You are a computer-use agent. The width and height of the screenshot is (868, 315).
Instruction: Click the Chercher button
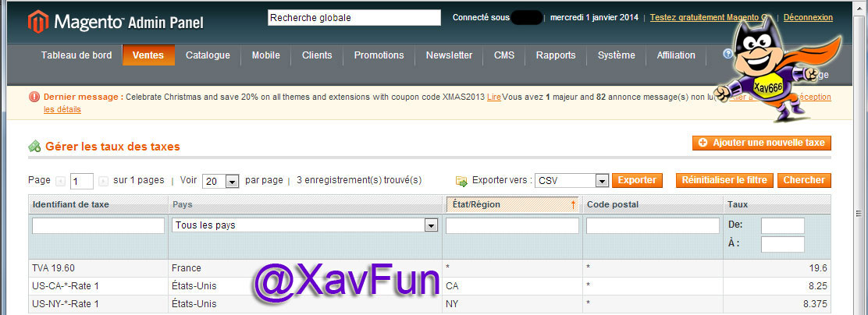804,180
